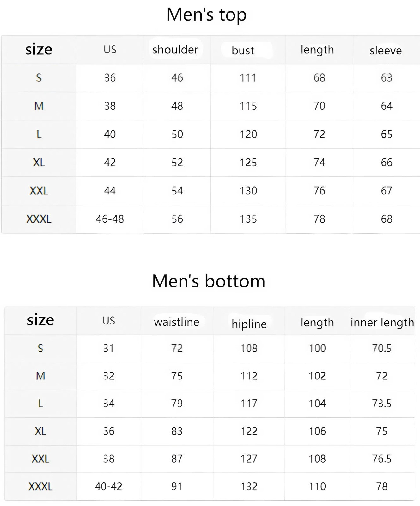
Task: Select the bust column header
Action: click(243, 50)
